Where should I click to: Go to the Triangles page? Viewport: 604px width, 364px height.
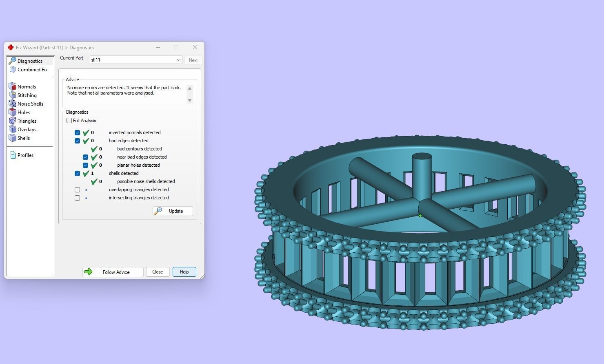[x=27, y=121]
